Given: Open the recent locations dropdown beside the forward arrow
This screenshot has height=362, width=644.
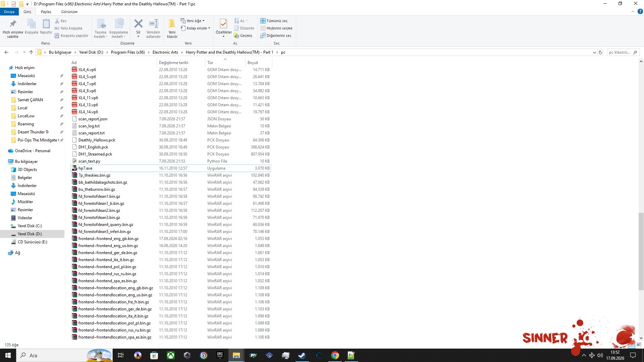Looking at the screenshot, I should coord(24,52).
